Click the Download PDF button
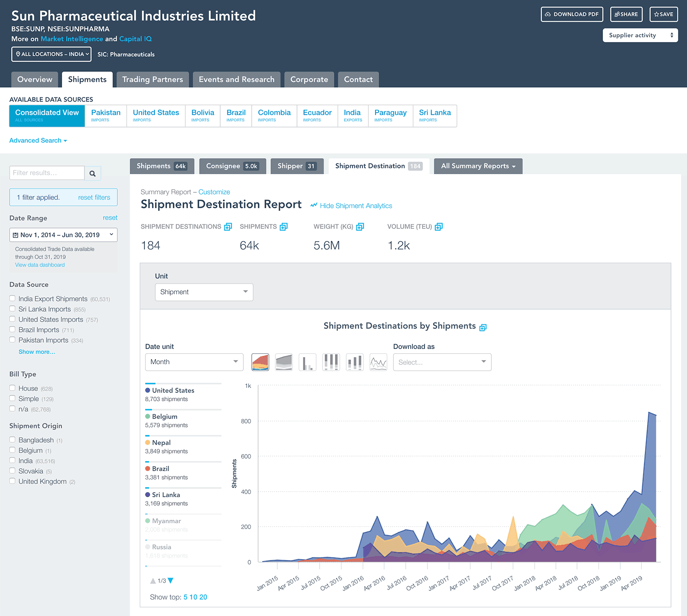 (572, 14)
